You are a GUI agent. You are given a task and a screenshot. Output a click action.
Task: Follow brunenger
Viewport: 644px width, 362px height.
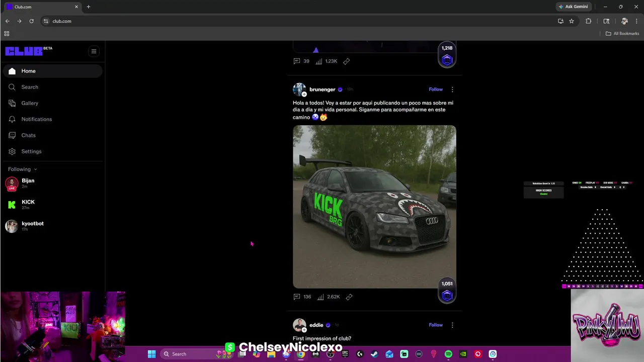click(436, 89)
